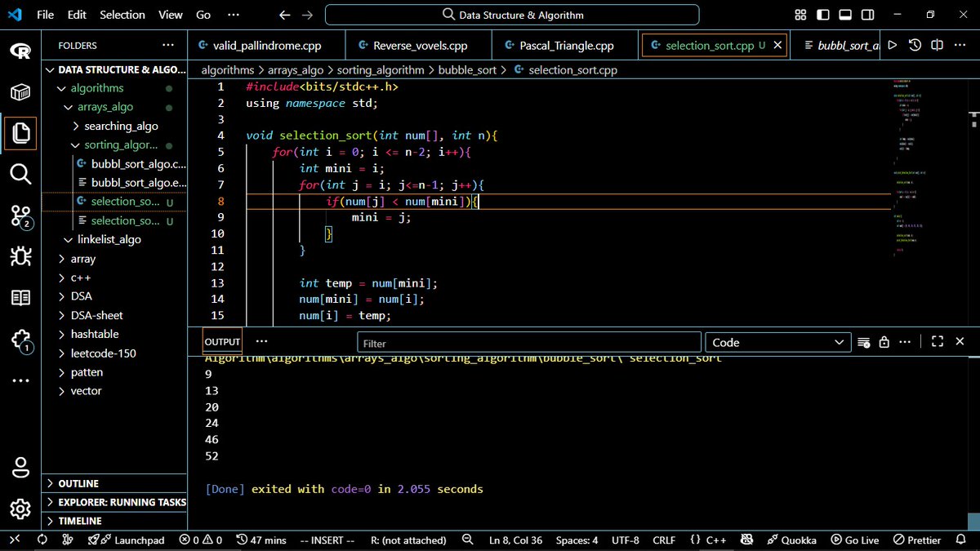Open the Search view in activity bar

coord(20,174)
